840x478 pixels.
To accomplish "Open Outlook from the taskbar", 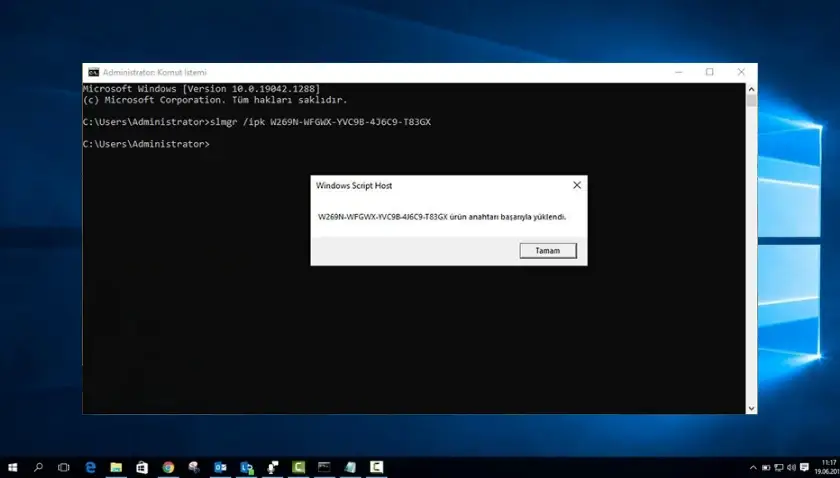I will pos(220,467).
